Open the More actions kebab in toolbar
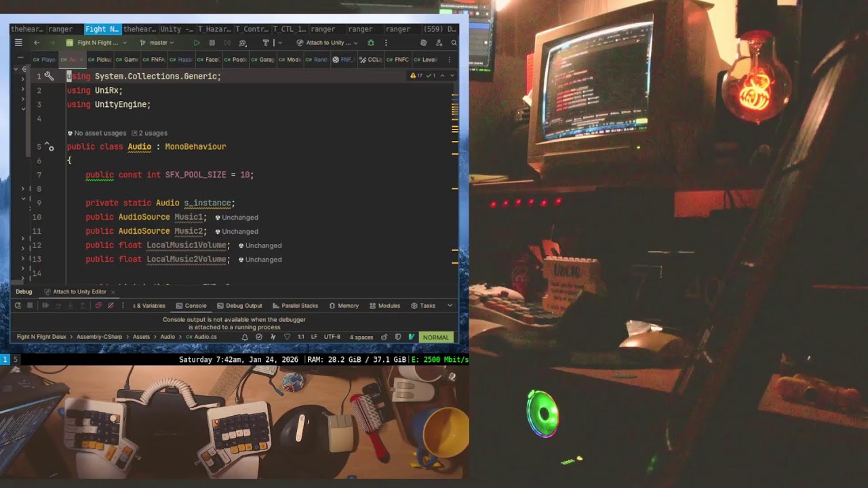868x488 pixels. [x=386, y=43]
